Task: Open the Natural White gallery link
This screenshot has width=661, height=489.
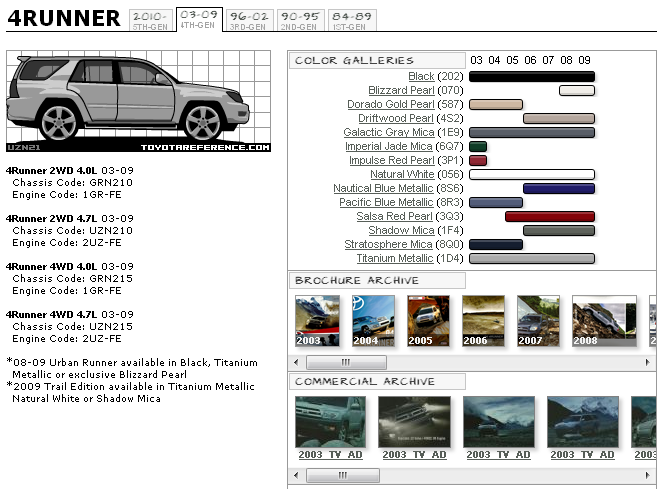Action: [402, 174]
